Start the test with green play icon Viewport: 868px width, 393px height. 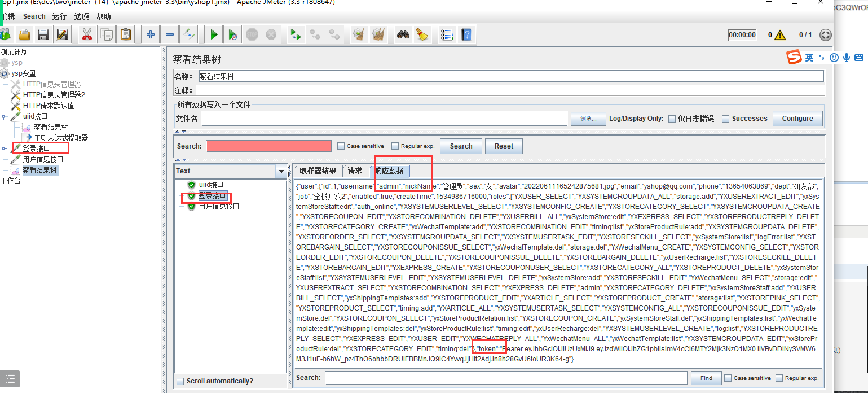click(214, 35)
